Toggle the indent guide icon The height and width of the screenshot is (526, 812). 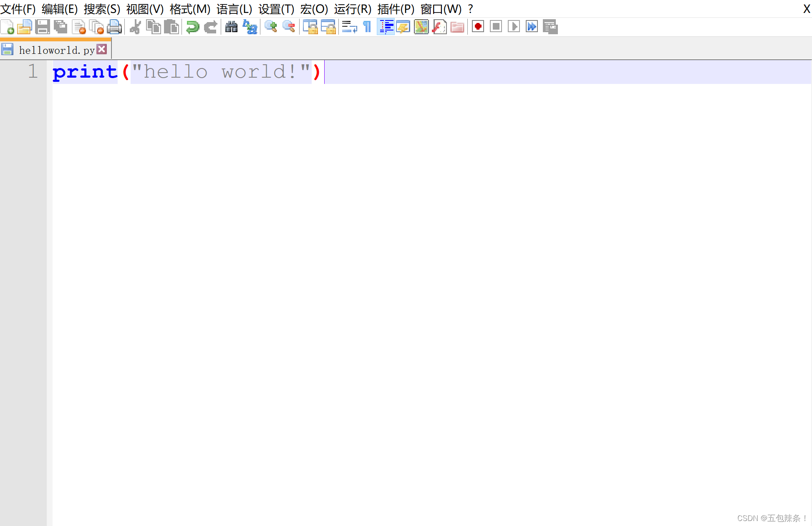pos(386,27)
